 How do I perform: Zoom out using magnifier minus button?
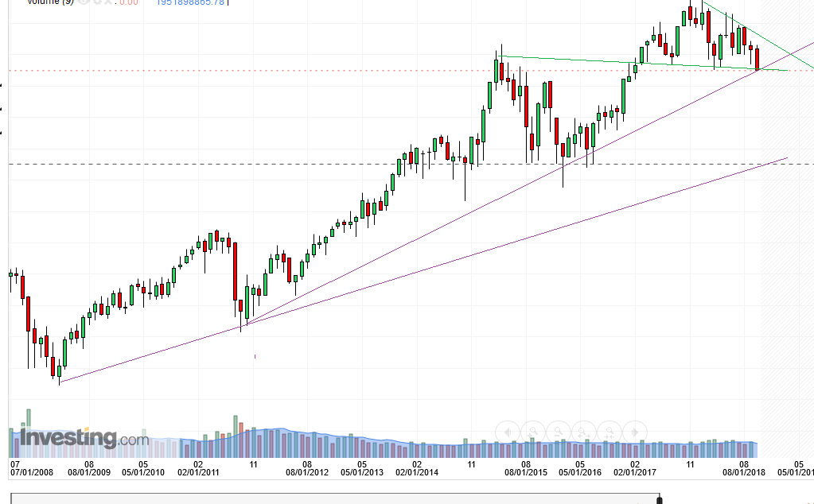[x=559, y=432]
